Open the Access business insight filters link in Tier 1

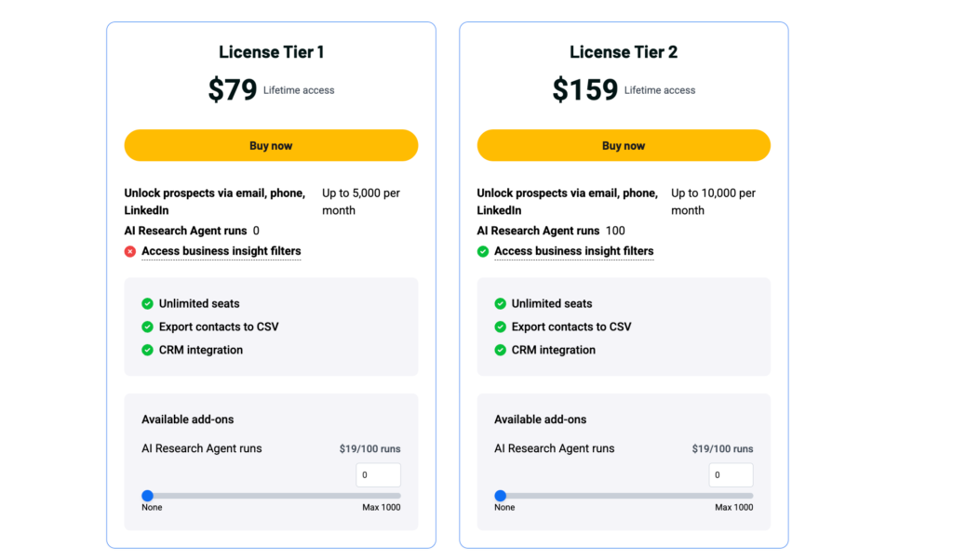(x=221, y=251)
